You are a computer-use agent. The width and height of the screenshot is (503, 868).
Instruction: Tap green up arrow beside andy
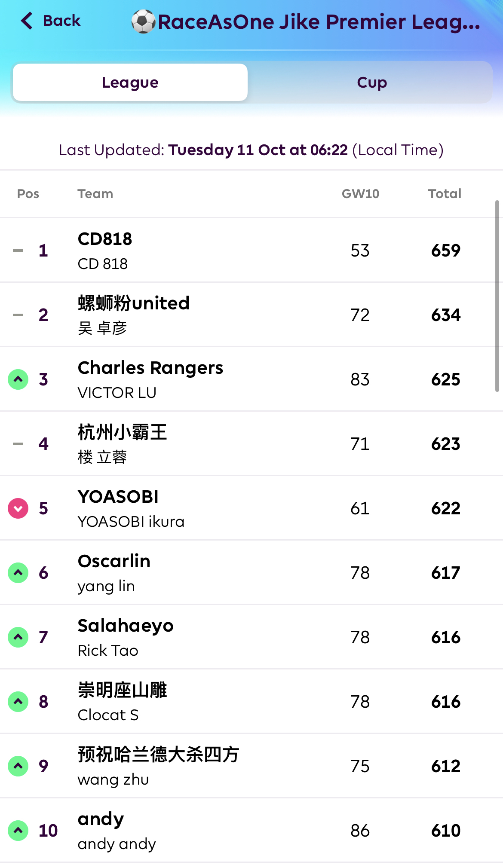pyautogui.click(x=18, y=831)
